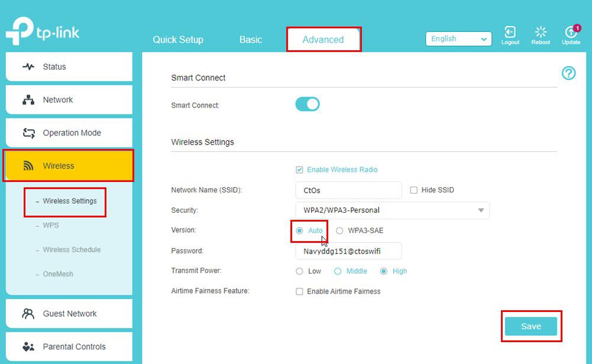Open the Network menu

(x=69, y=100)
